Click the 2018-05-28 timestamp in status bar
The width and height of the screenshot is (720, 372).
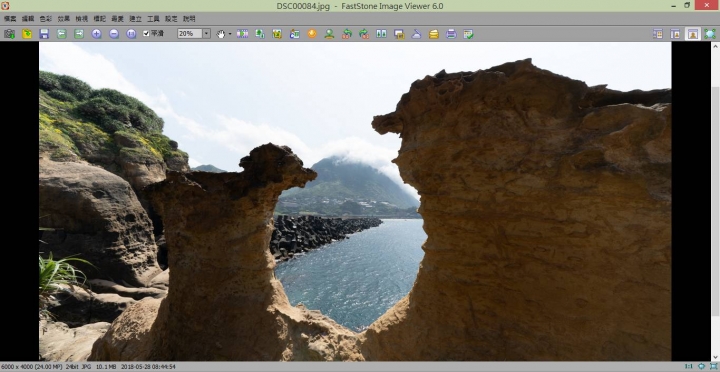148,367
